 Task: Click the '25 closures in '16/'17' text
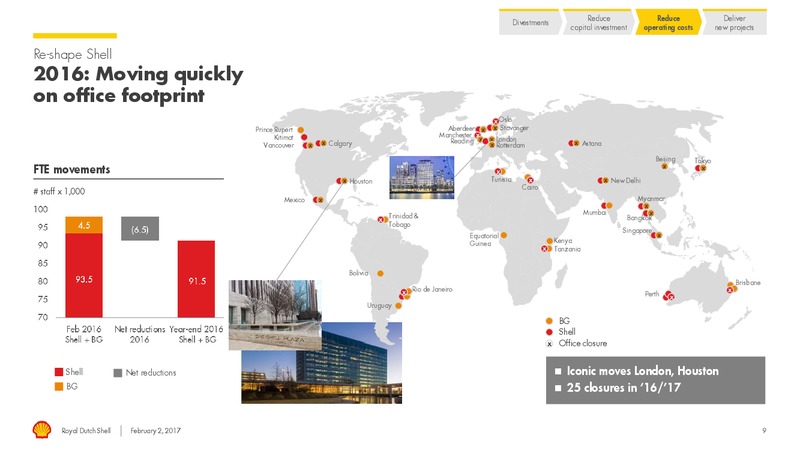(623, 388)
